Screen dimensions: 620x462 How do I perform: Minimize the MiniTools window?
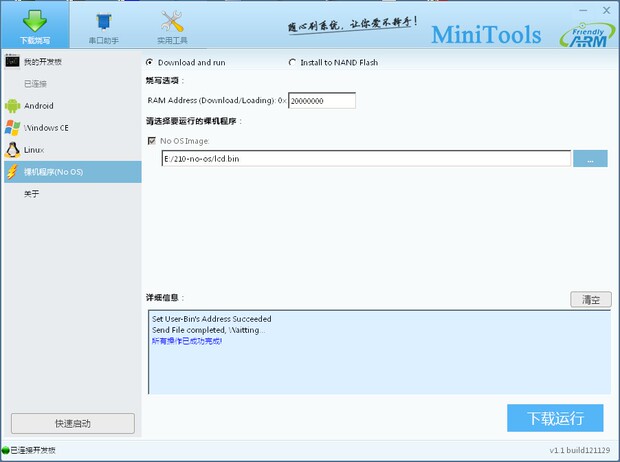583,11
